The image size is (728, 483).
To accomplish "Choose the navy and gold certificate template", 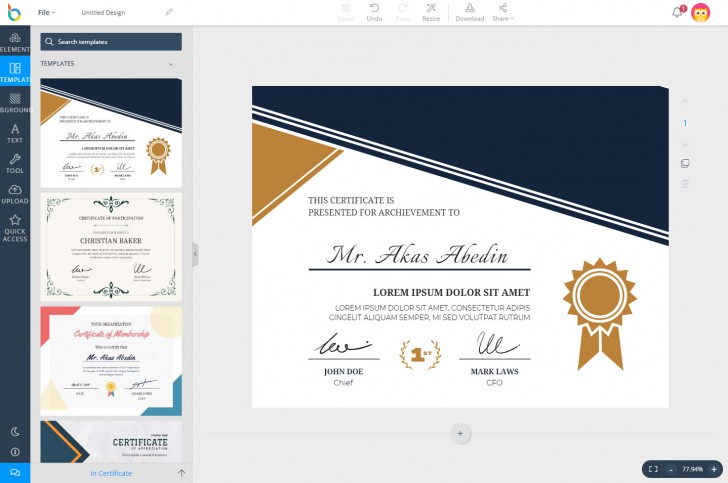I will click(111, 133).
